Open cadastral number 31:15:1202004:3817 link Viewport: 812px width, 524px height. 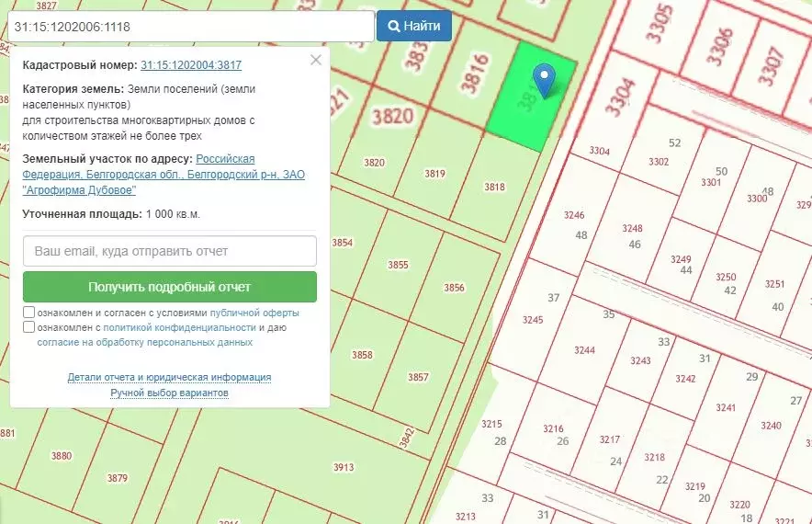click(191, 64)
